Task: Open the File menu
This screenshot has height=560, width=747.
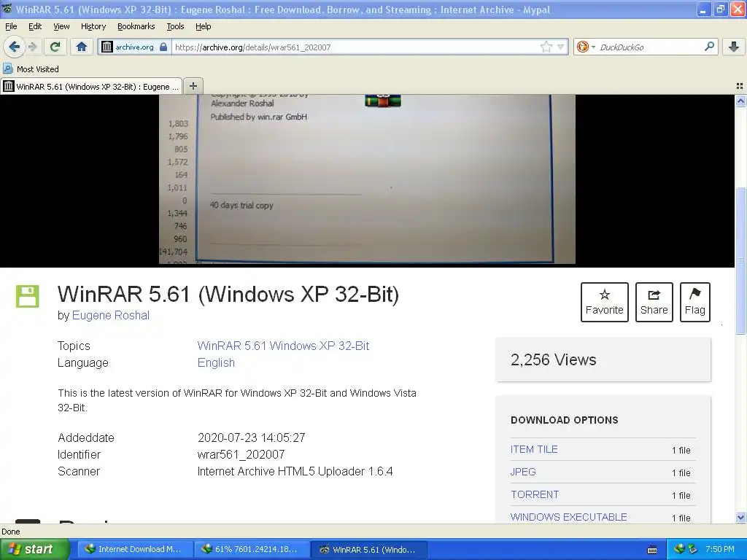Action: 11,26
